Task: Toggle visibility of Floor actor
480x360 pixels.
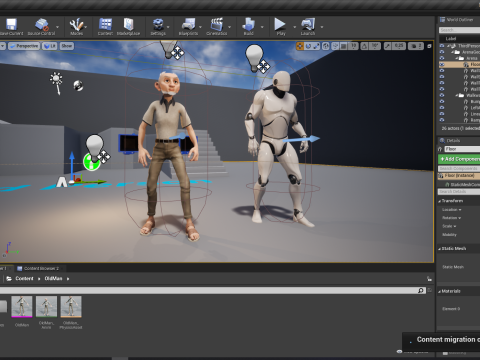Action: (x=442, y=64)
